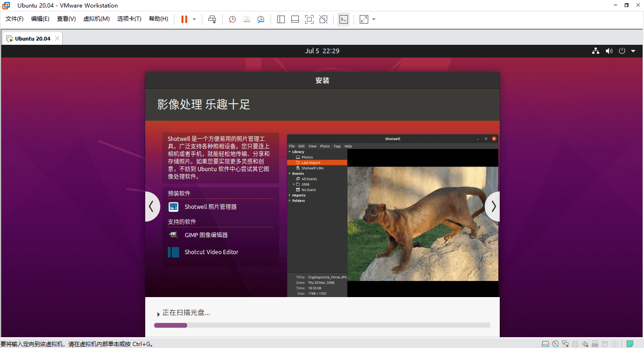Go to the previous installer slide
Viewport: 644px width, 348px height.
(151, 207)
